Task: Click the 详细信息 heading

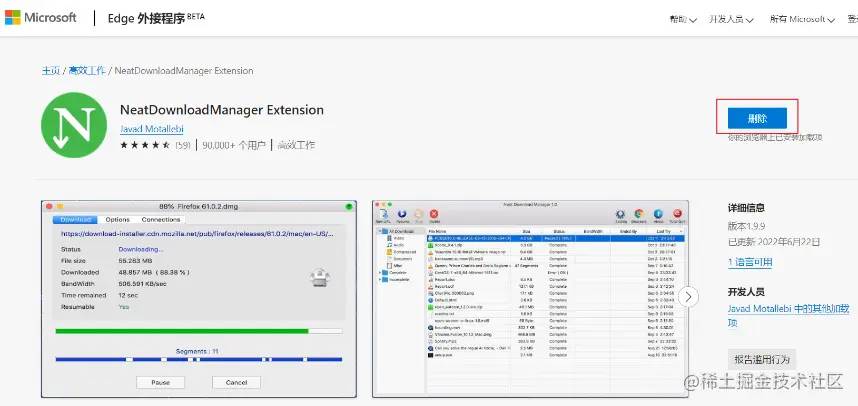Action: [x=746, y=208]
